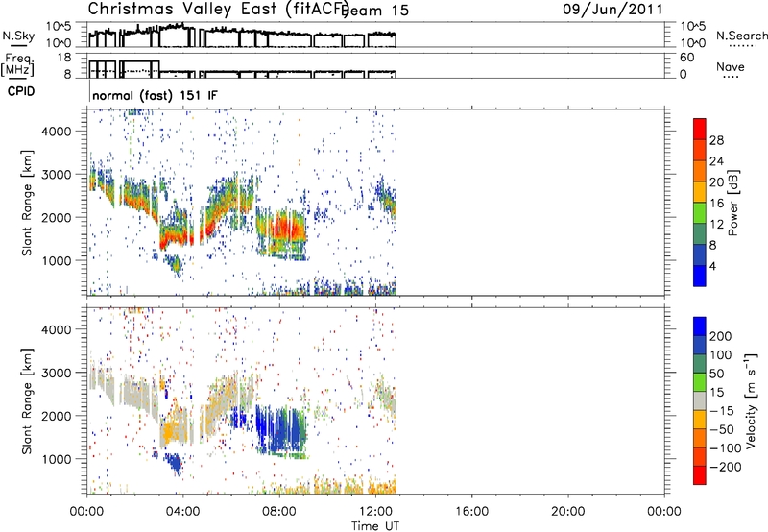The width and height of the screenshot is (768, 532).
Task: Click the '4000' tick on power panel axis
Action: pyautogui.click(x=57, y=132)
